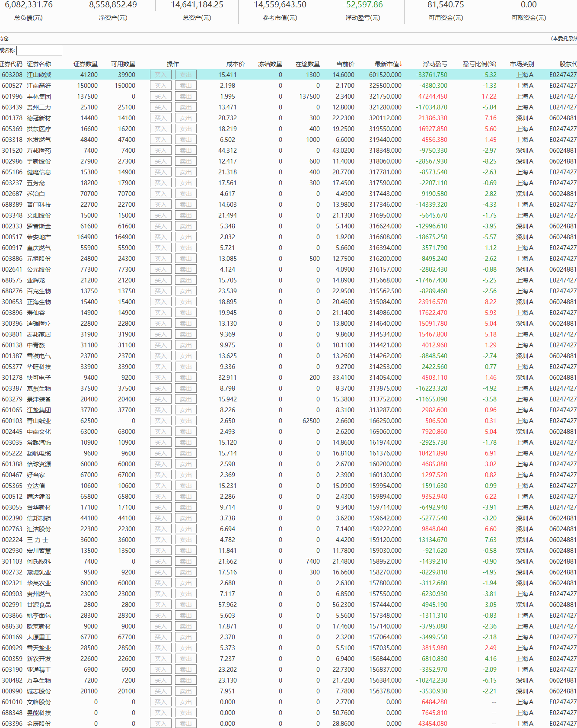
Task: Click 卖出 button for 江南高纤 row
Action: pos(185,86)
